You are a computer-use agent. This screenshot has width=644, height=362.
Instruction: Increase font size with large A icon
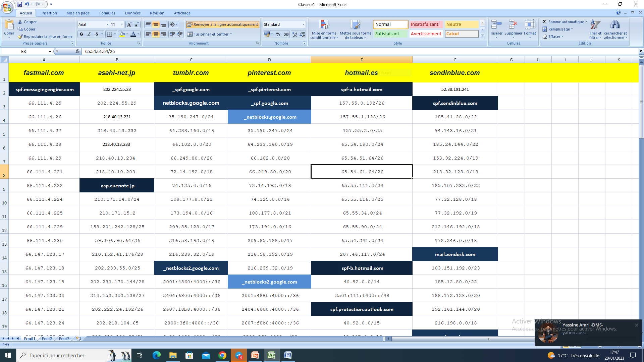[x=129, y=24]
